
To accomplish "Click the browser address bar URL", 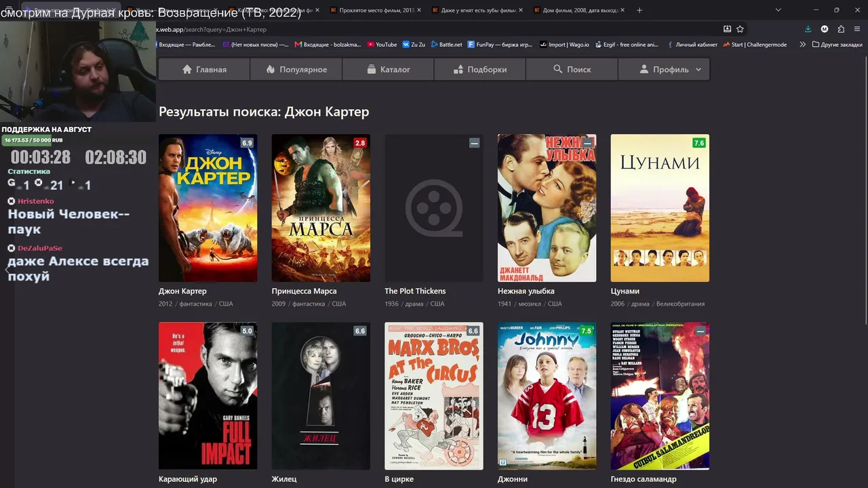I will pyautogui.click(x=212, y=29).
